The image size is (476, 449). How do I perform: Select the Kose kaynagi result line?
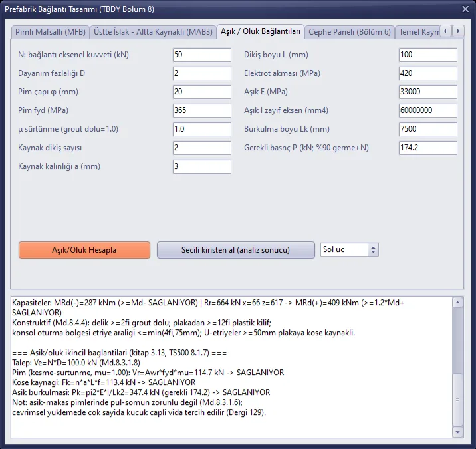104,382
